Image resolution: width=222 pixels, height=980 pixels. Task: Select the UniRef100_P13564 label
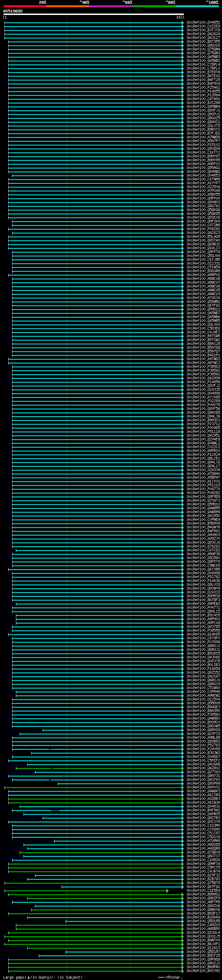click(203, 95)
